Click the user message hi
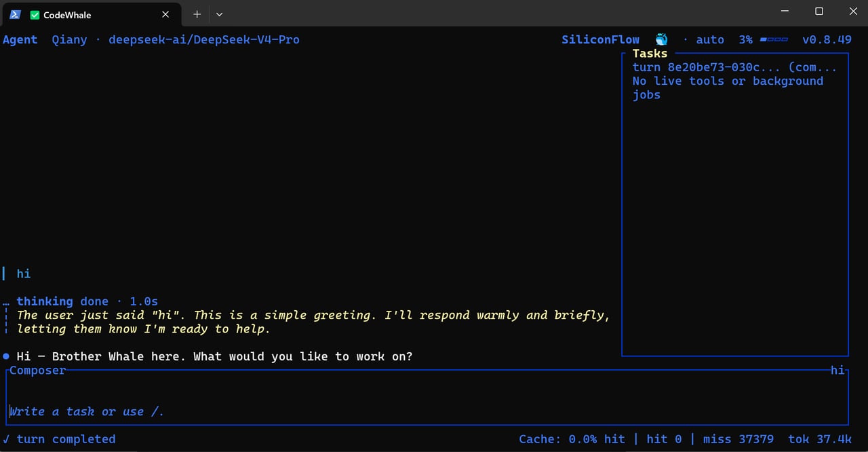This screenshot has height=452, width=868. pos(24,274)
